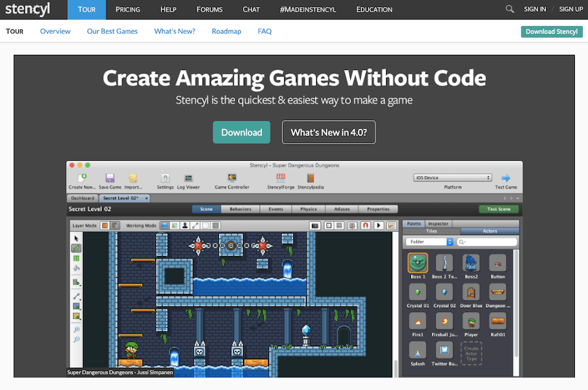The height and width of the screenshot is (390, 588).
Task: Click the Save Game floppy icon
Action: [x=110, y=178]
